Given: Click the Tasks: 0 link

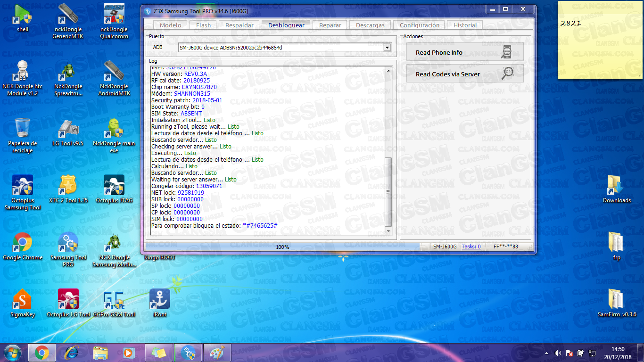Looking at the screenshot, I should pos(471,247).
